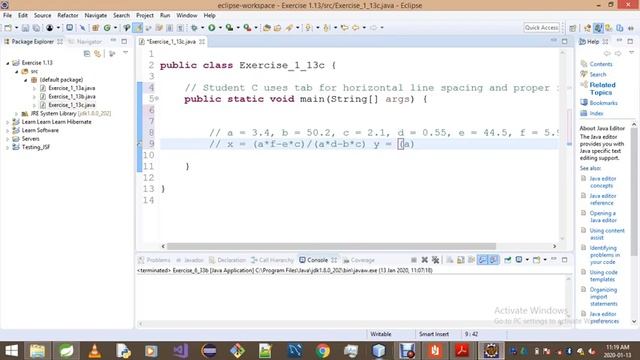The width and height of the screenshot is (640, 360).
Task: Open Bookmarks in Help view
Action: click(603, 103)
